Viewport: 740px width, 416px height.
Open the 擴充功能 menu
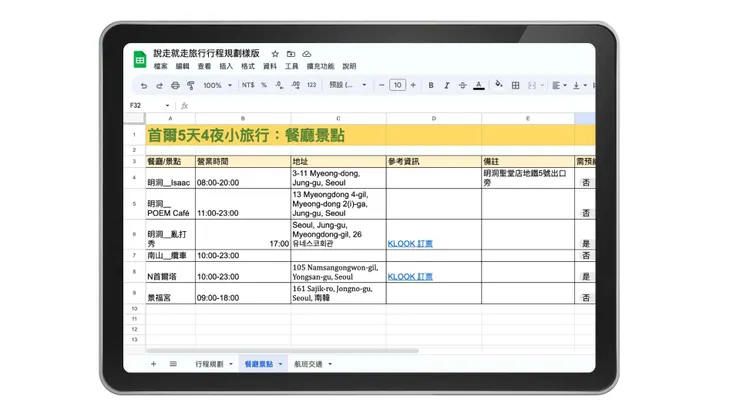click(x=320, y=67)
